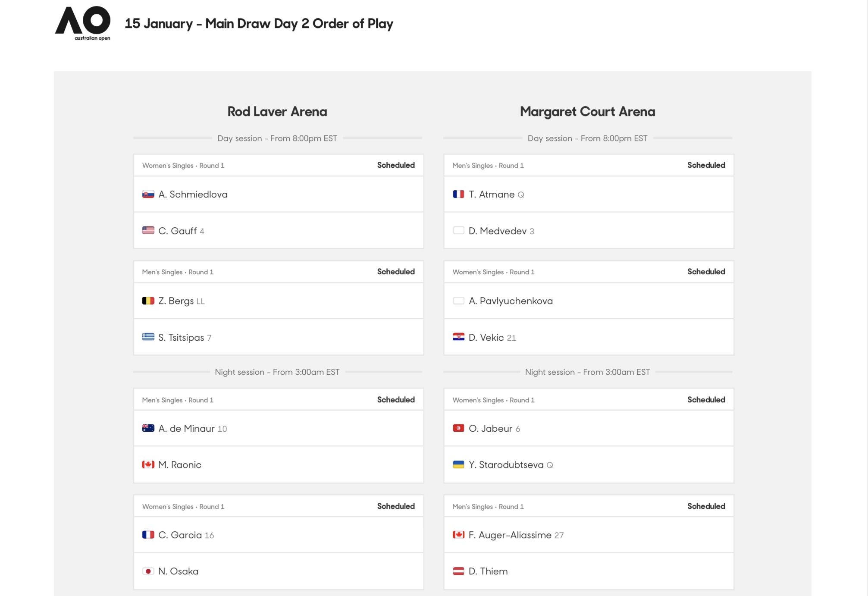Click Margaret Court Night session label

coord(587,372)
